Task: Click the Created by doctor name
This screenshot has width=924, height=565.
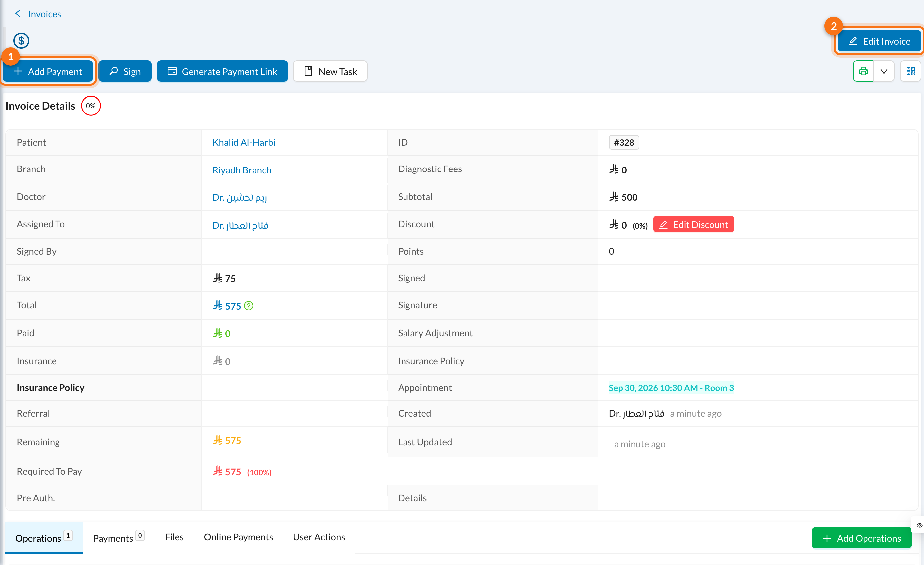Action: (637, 413)
